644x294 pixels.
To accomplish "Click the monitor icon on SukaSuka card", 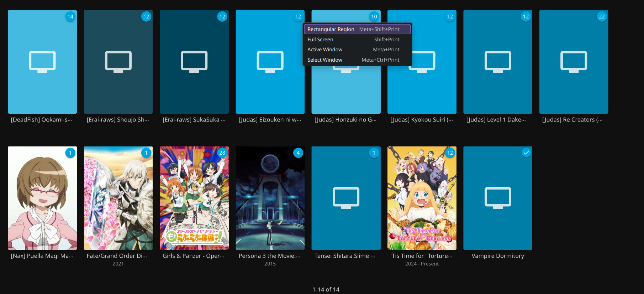I will [194, 62].
